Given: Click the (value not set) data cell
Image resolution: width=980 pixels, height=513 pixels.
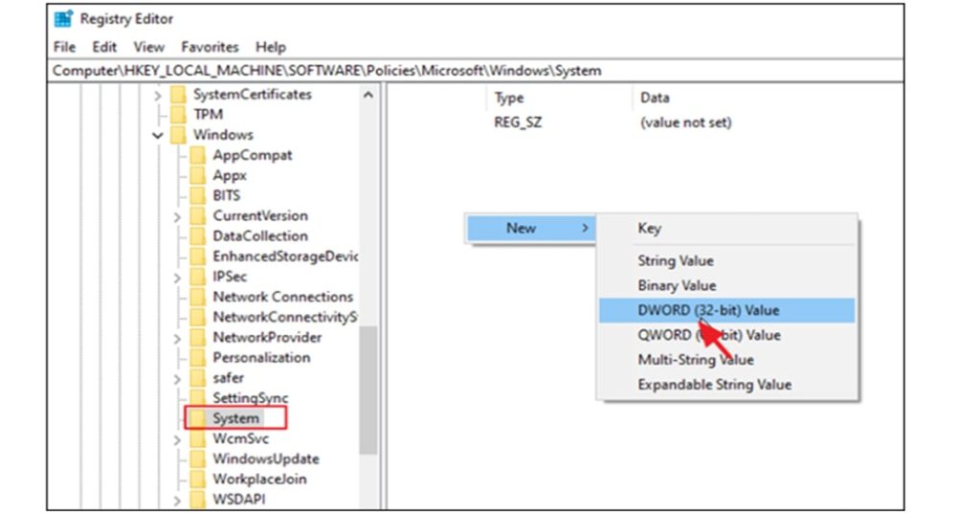Looking at the screenshot, I should [685, 123].
